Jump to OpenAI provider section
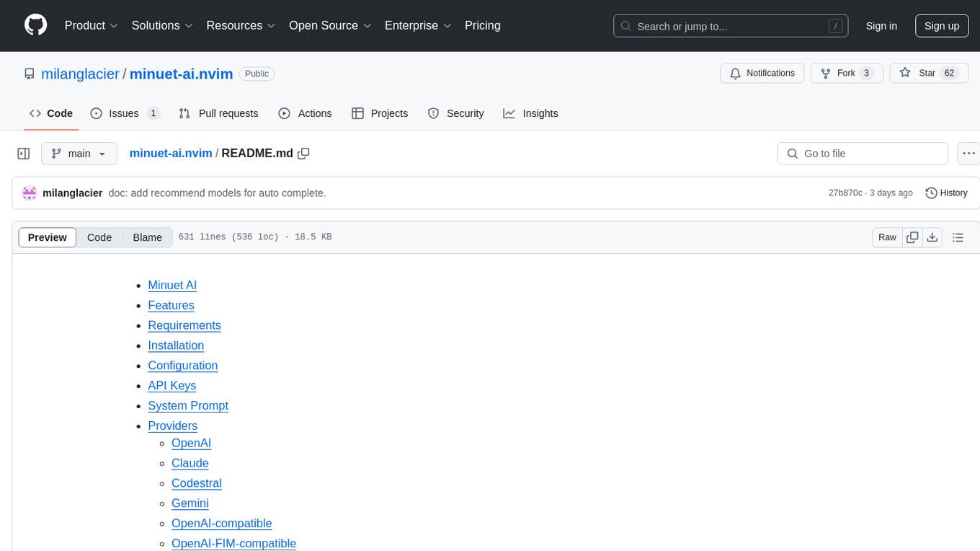 tap(191, 443)
